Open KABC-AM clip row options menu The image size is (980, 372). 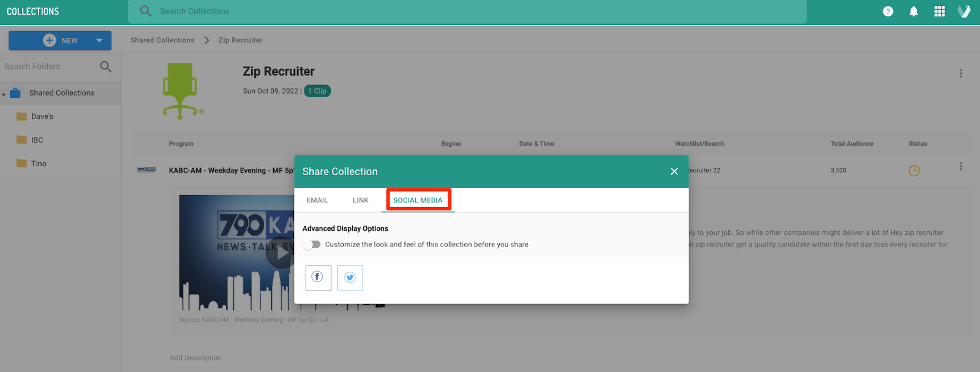(960, 166)
